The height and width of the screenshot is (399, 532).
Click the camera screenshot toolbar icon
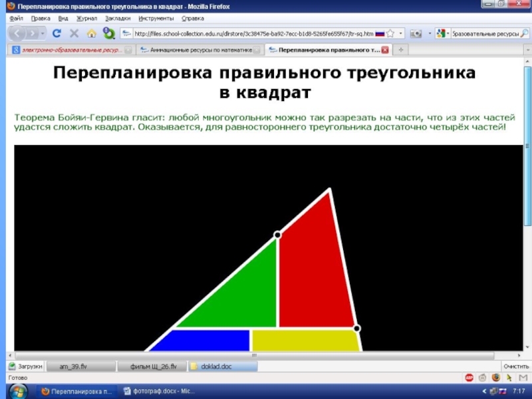click(x=416, y=34)
